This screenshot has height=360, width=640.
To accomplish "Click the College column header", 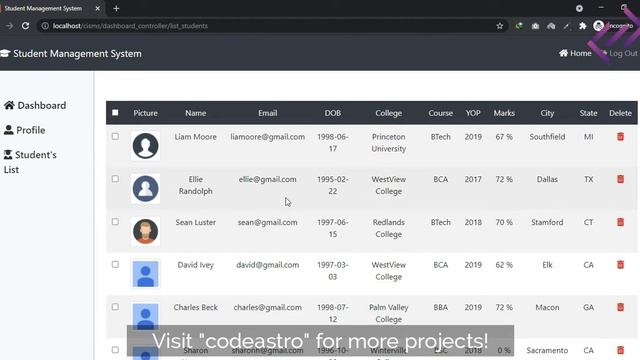I will [x=389, y=113].
